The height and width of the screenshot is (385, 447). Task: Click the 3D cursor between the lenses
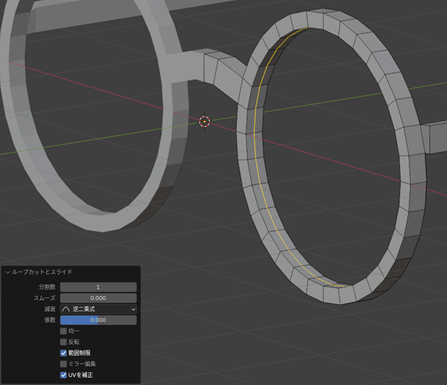pos(204,122)
